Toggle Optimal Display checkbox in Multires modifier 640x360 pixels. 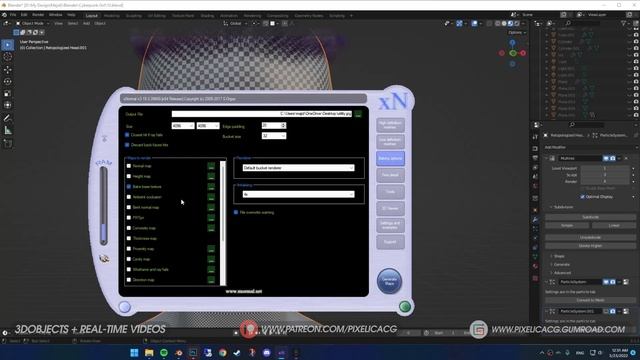582,197
